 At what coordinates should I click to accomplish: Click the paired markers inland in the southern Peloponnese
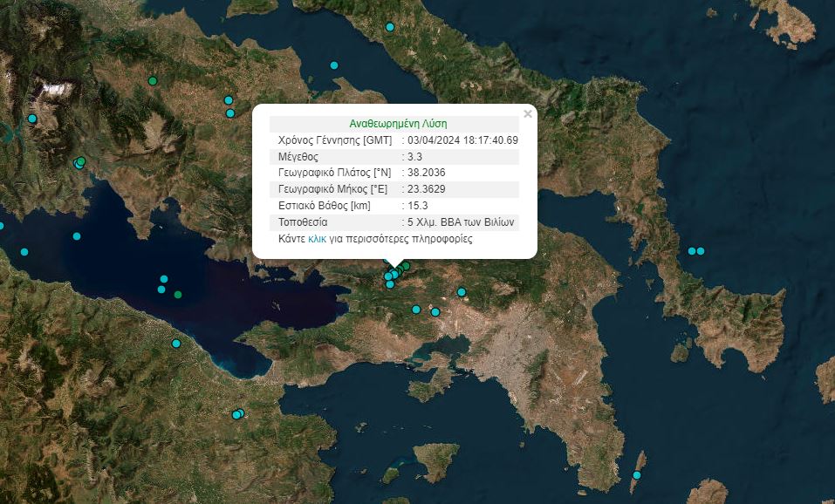(x=237, y=414)
